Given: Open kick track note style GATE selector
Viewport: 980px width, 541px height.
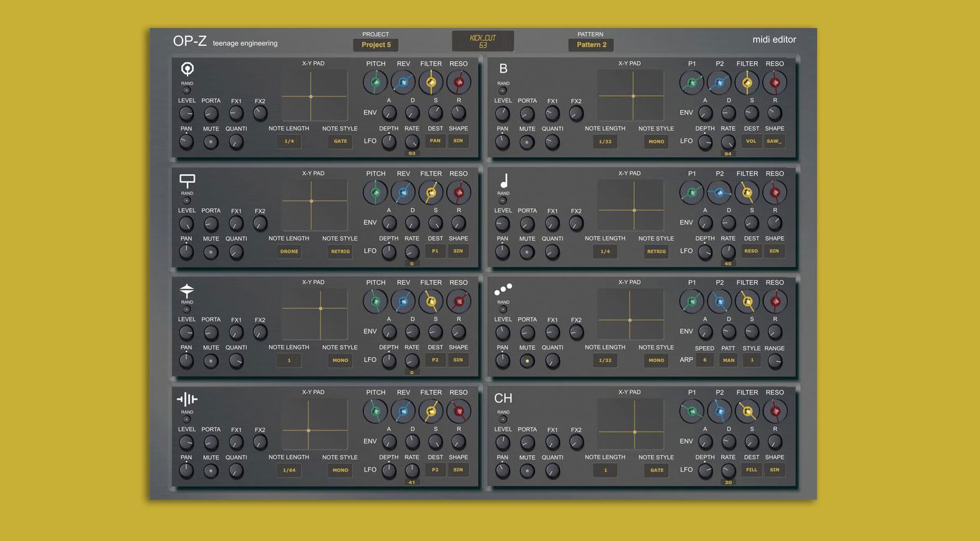Looking at the screenshot, I should [x=340, y=141].
